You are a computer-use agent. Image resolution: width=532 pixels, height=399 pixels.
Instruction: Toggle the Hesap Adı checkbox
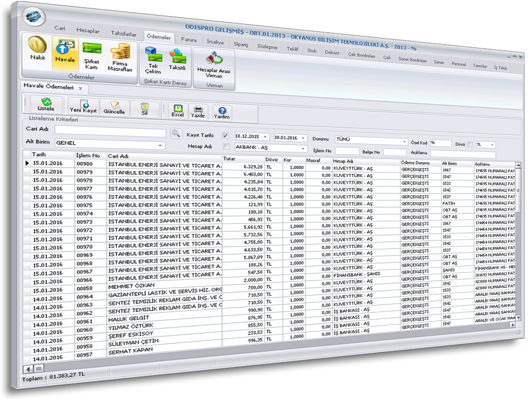(226, 147)
